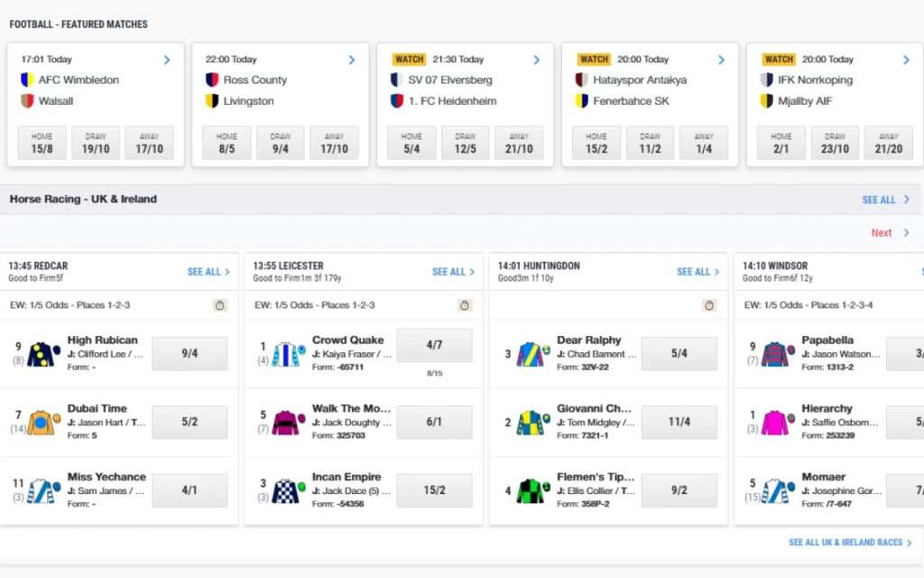Click the red Next link
Image resolution: width=924 pixels, height=578 pixels.
tap(882, 232)
